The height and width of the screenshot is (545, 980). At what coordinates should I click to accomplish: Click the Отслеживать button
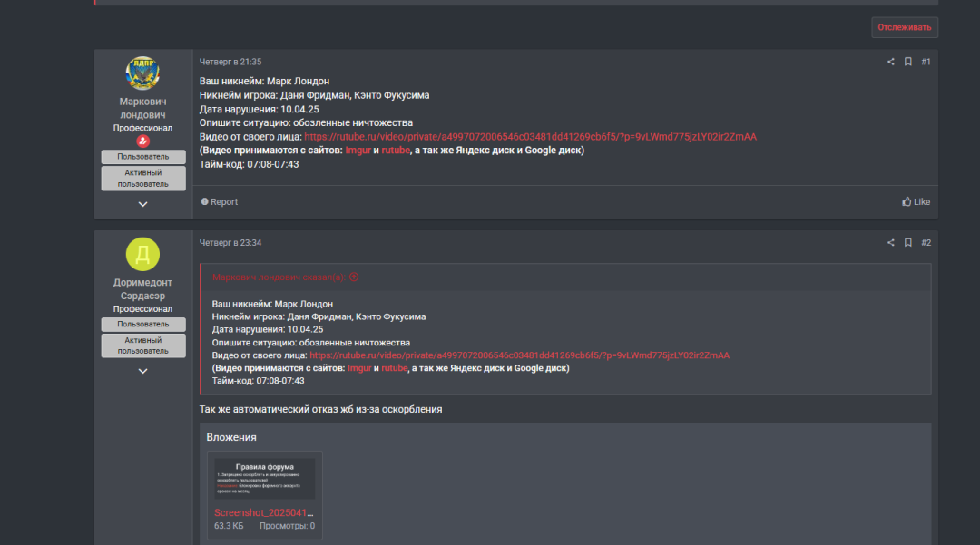905,27
